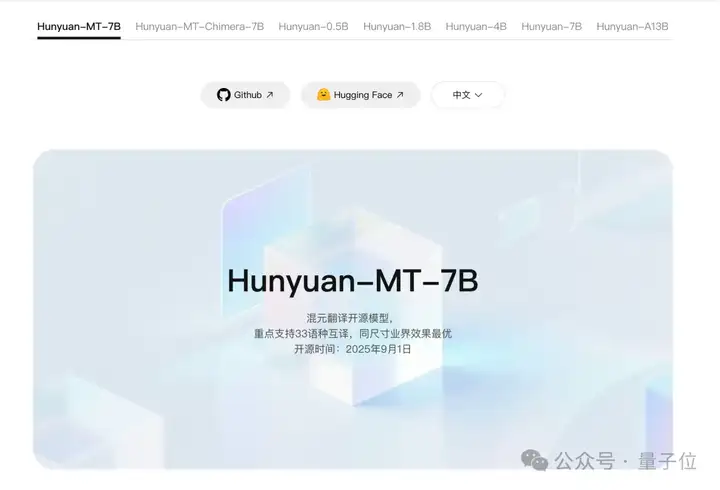
Task: Select the Hunyuan-7B tab
Action: coord(551,27)
